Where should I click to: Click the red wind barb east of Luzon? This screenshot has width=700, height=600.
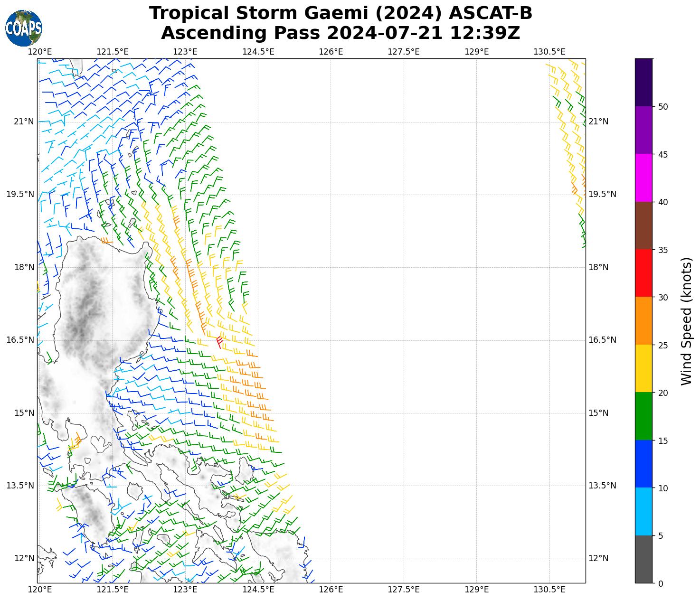[x=219, y=341]
